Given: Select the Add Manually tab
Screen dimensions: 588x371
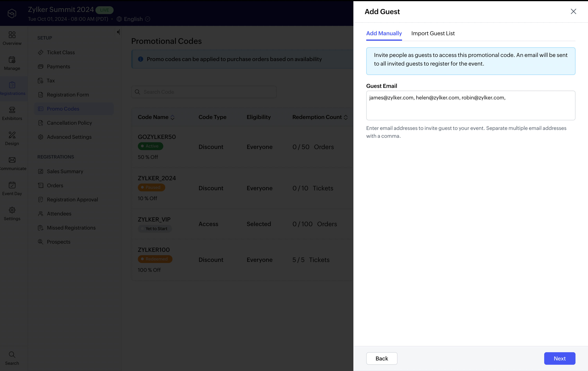Looking at the screenshot, I should pos(384,33).
